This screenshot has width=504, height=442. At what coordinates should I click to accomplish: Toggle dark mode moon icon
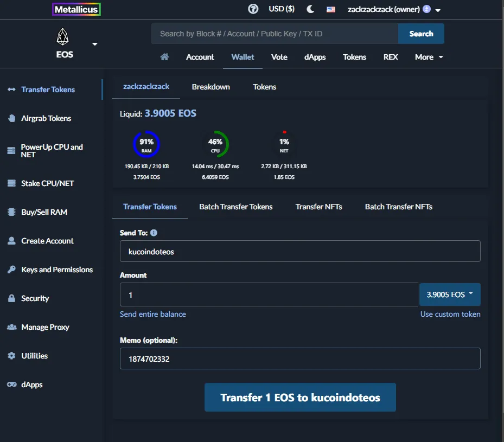pos(310,9)
